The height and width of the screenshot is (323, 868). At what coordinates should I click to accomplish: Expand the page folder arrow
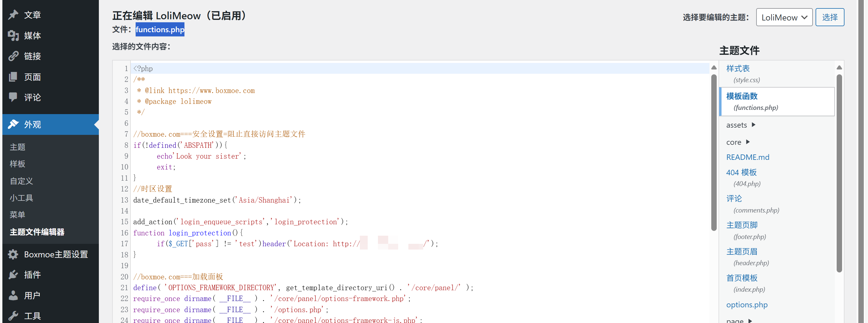(750, 321)
